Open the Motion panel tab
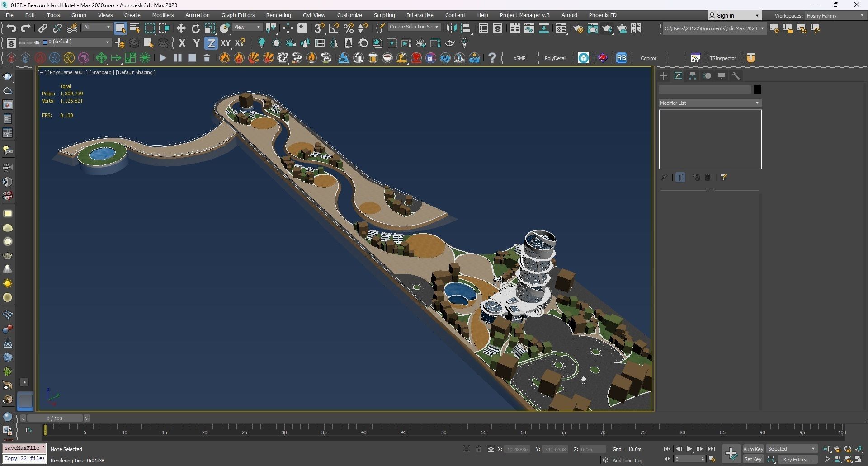 [x=707, y=76]
